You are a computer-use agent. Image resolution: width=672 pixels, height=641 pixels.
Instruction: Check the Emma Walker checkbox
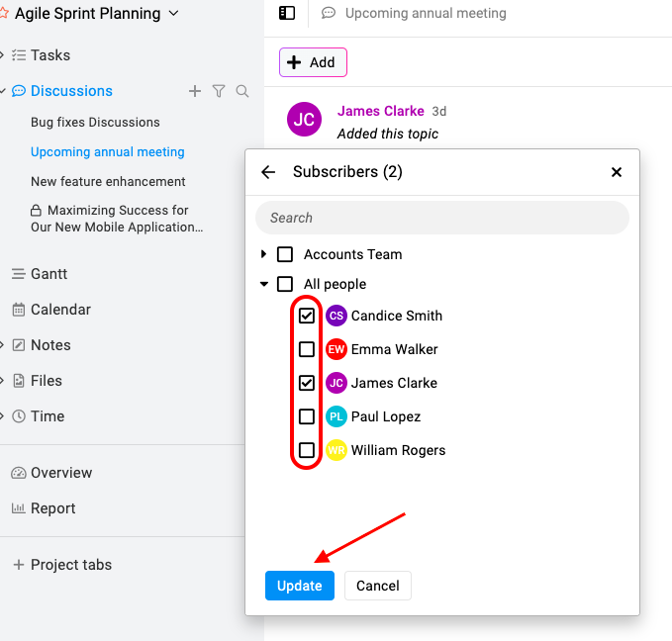(307, 349)
